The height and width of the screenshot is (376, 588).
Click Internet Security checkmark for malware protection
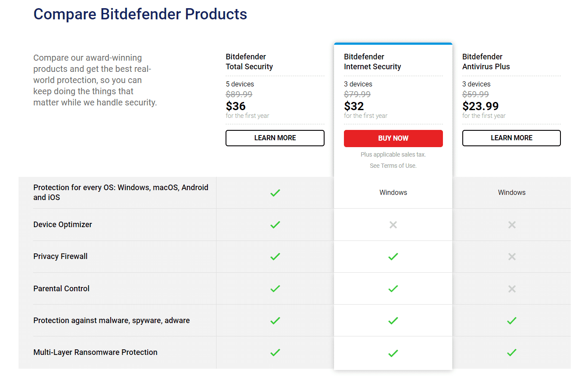pos(393,321)
